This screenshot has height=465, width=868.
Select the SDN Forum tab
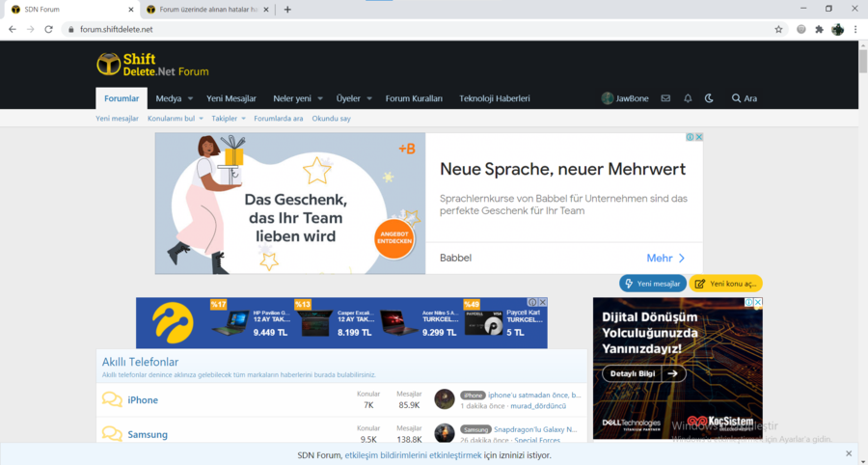(72, 10)
